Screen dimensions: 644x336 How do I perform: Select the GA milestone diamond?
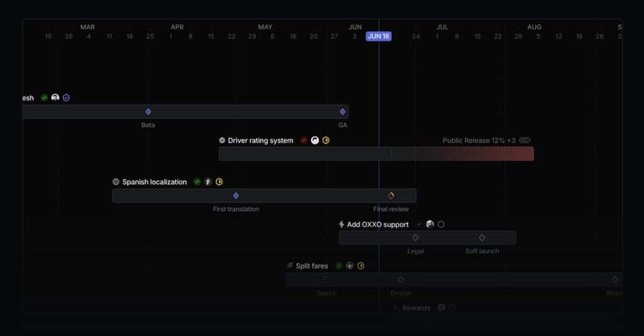(343, 112)
